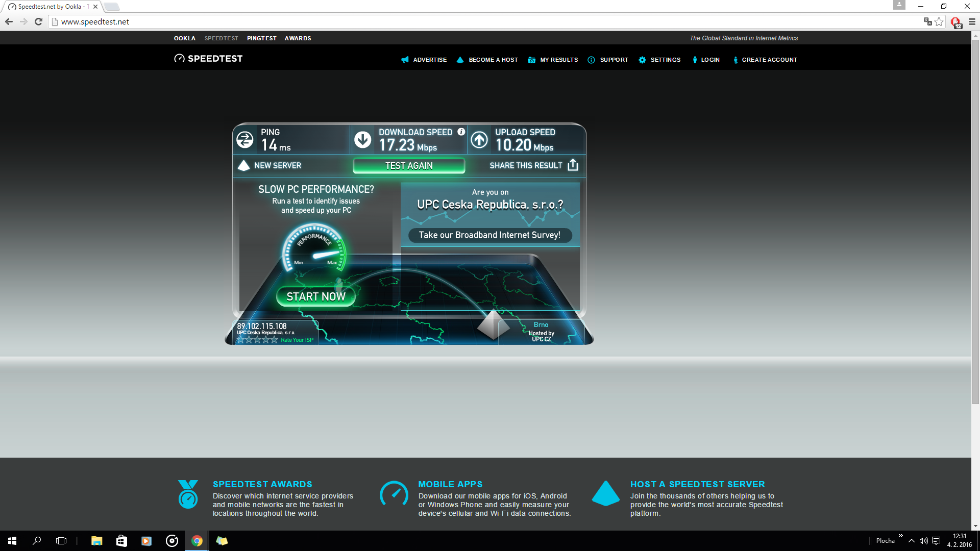
Task: Open the Pingtest tab in the top nav
Action: click(261, 38)
